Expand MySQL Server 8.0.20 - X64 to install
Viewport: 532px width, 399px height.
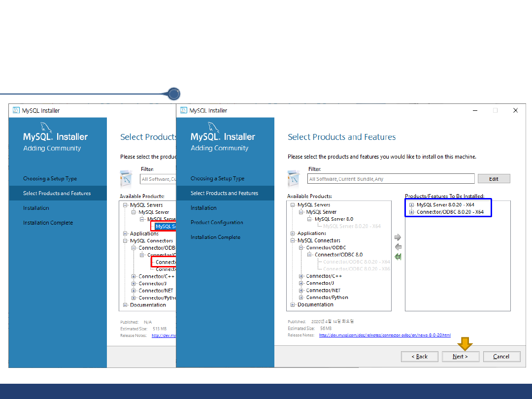[412, 205]
